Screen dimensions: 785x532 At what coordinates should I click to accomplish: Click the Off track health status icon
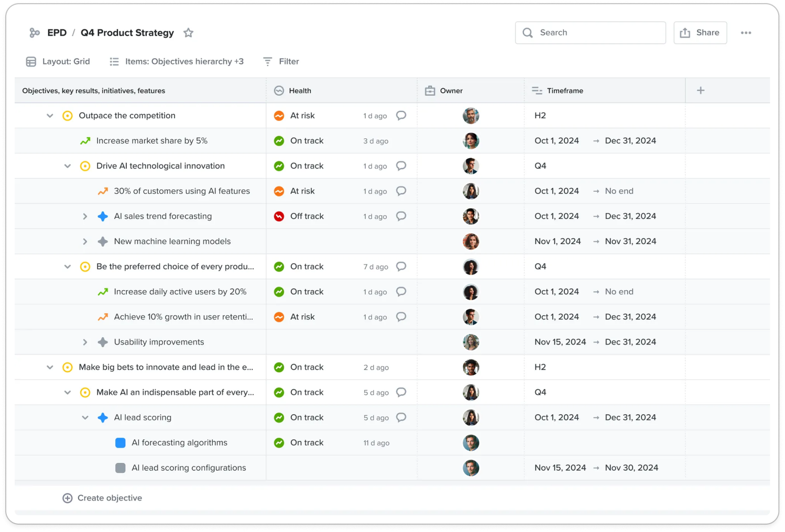(279, 216)
